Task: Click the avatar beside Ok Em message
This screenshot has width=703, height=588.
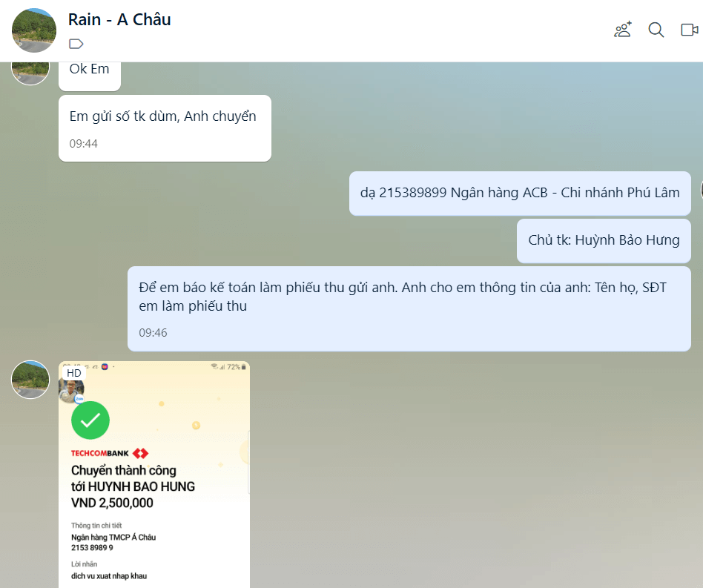Action: [x=30, y=73]
